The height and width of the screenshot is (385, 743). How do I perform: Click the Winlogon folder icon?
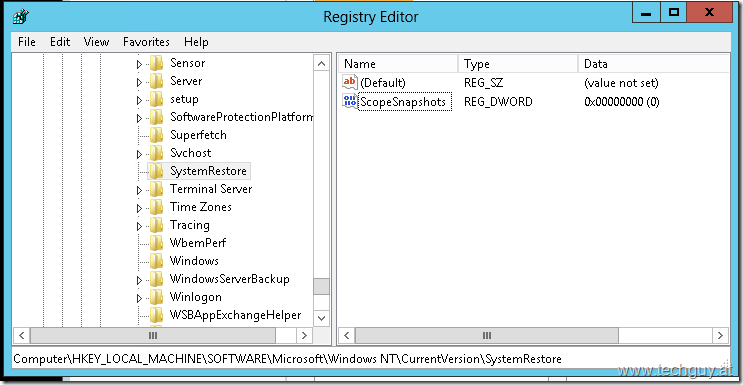click(156, 297)
